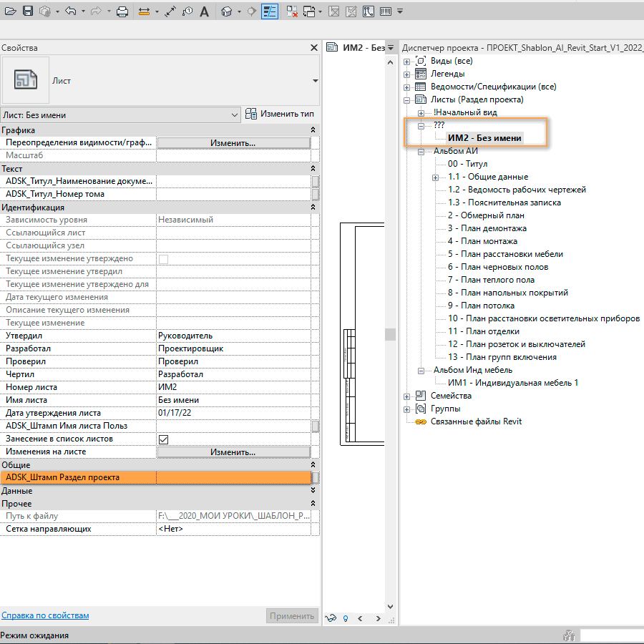Viewport: 644px width, 644px height.
Task: Collapse the Графика section
Action: coord(313,130)
